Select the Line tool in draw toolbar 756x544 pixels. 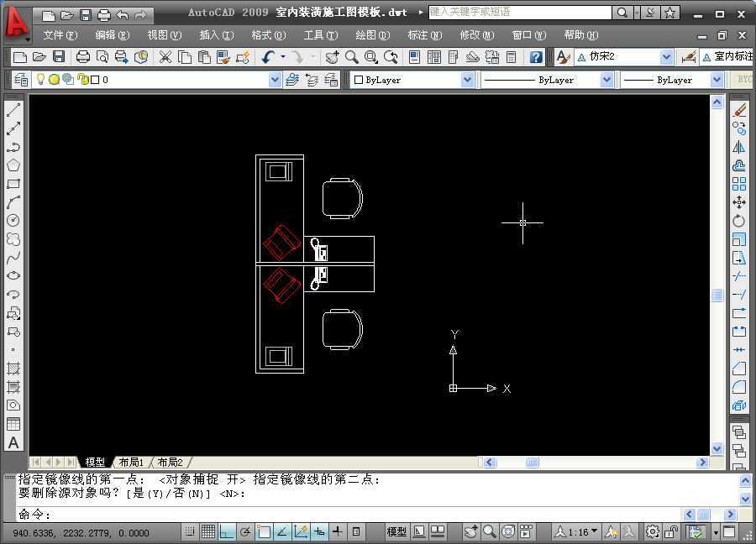(x=13, y=110)
